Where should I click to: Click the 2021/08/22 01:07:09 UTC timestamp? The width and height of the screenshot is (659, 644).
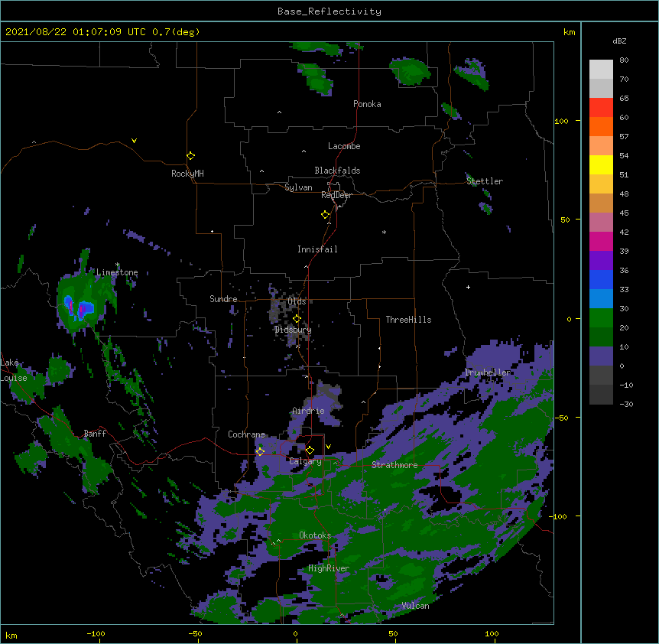point(76,32)
